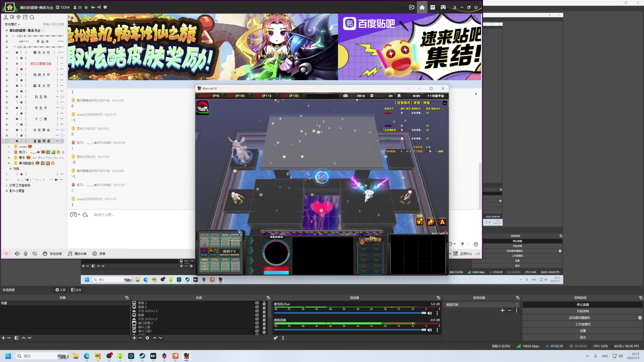This screenshot has width=644, height=362.
Task: Open the YY audio equalizer settings icon
Action: coord(35,254)
